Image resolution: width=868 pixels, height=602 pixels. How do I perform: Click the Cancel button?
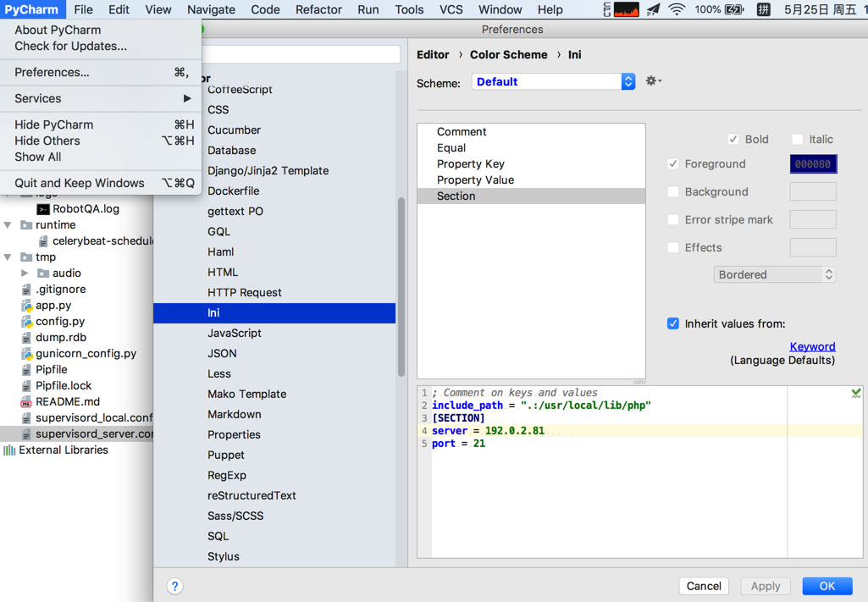tap(705, 586)
